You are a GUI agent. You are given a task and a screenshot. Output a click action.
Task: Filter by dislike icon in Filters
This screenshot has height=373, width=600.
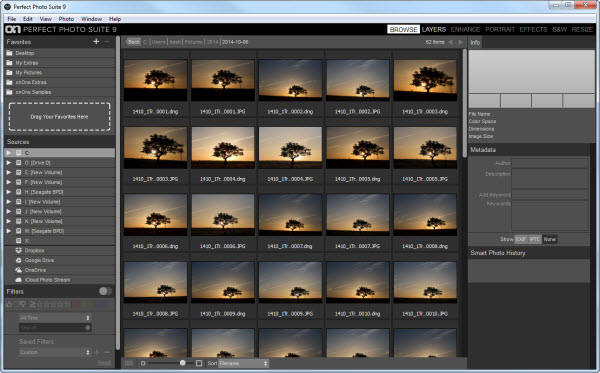click(x=22, y=305)
